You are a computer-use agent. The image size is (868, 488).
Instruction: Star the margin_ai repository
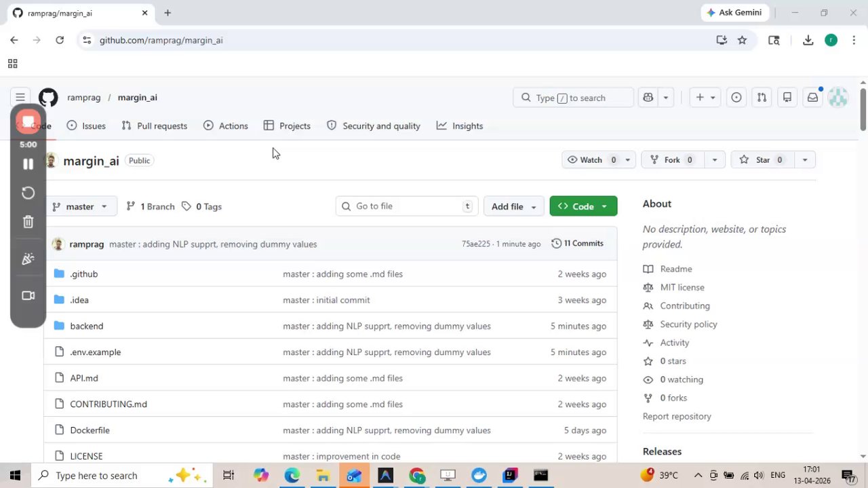coord(762,159)
